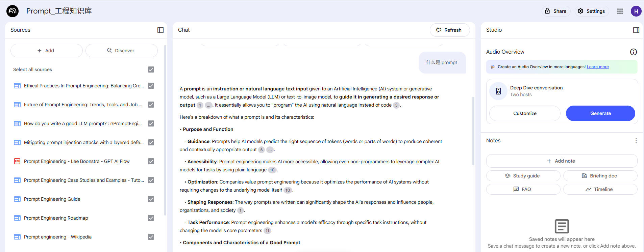Click the chat vertical scrollbar
644x252 pixels.
(x=473, y=131)
